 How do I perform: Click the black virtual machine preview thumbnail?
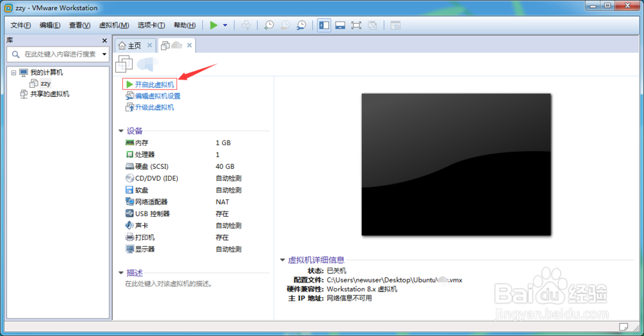tap(456, 164)
